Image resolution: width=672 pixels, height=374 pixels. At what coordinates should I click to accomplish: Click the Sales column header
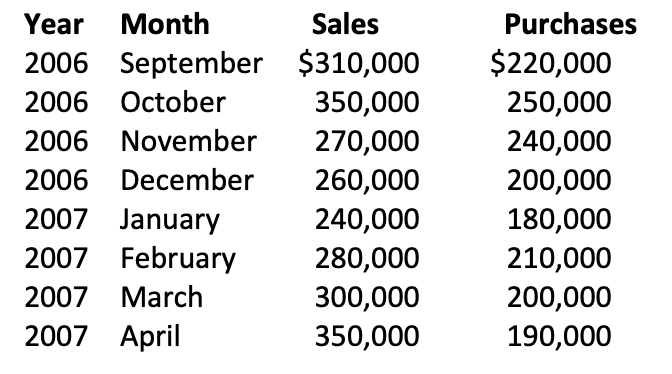click(345, 24)
